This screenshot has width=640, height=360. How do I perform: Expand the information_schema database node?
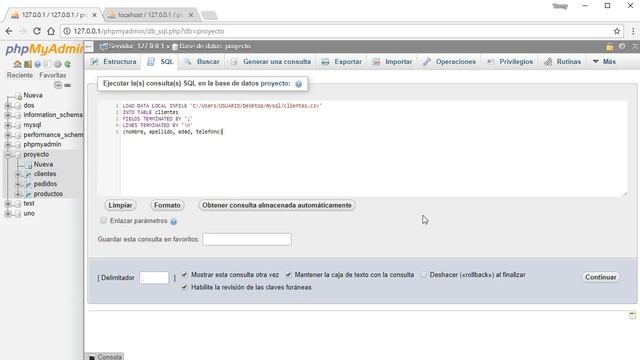[8, 116]
